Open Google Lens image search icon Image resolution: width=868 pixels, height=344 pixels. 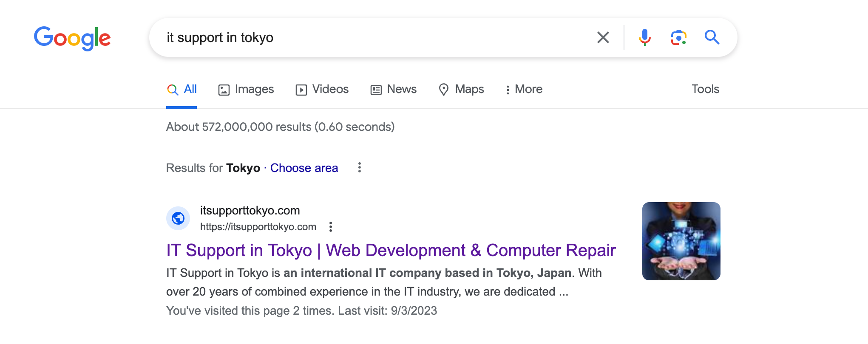678,37
